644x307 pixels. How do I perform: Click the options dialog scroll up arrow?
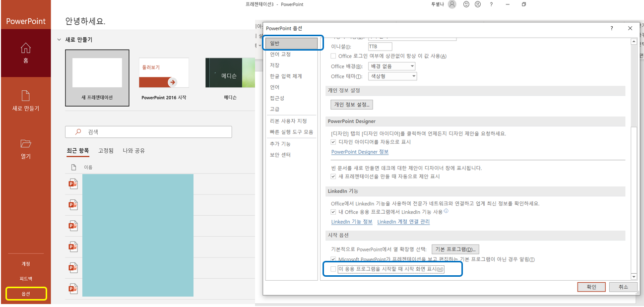coord(634,42)
